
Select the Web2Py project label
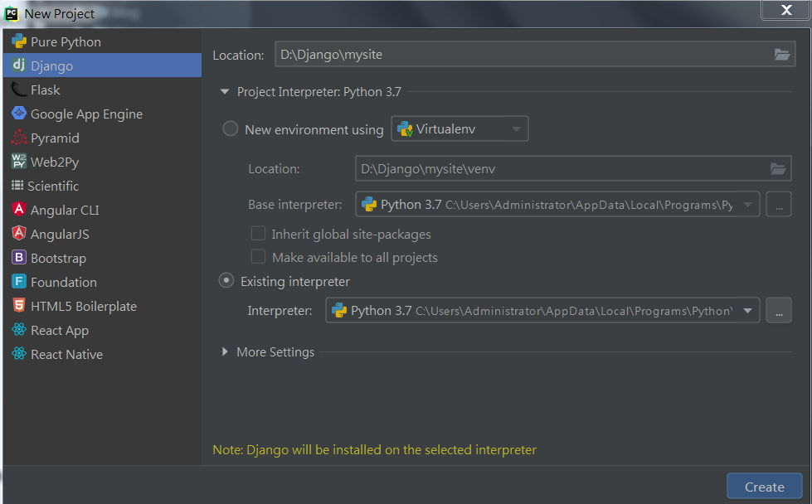55,162
